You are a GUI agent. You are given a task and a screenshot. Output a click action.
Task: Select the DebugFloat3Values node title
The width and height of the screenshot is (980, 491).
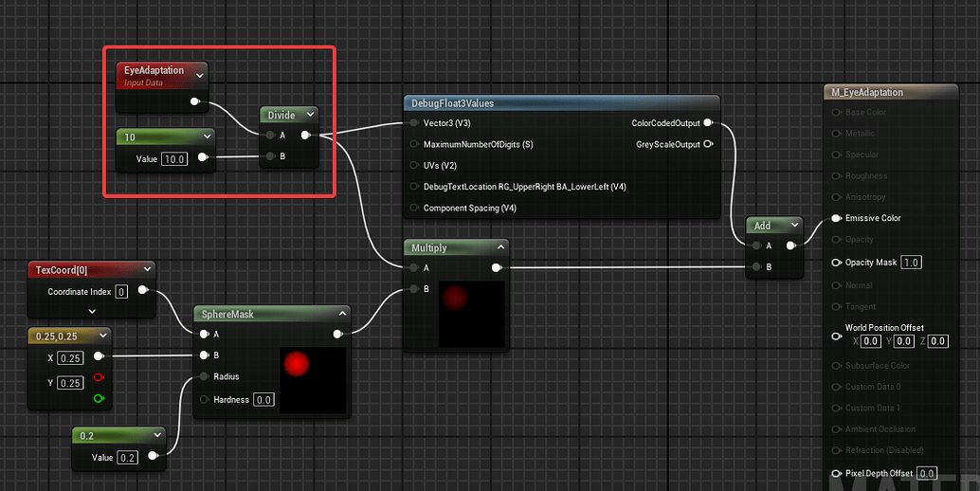pyautogui.click(x=452, y=103)
